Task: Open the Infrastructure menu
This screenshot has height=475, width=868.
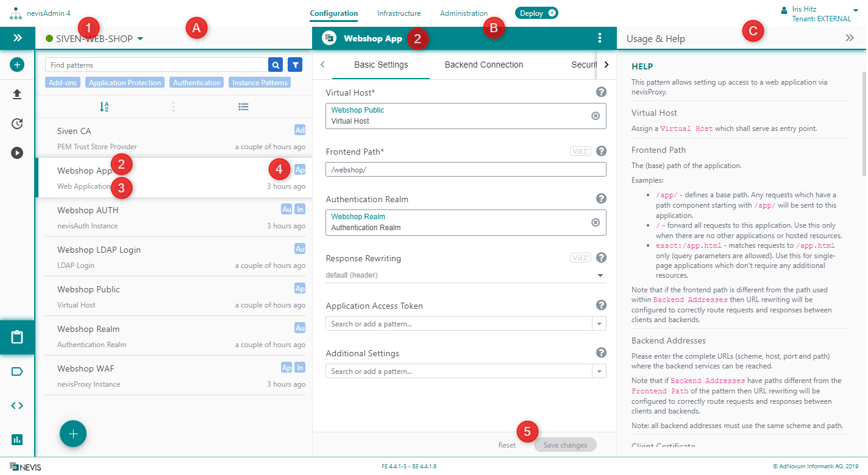Action: tap(399, 13)
